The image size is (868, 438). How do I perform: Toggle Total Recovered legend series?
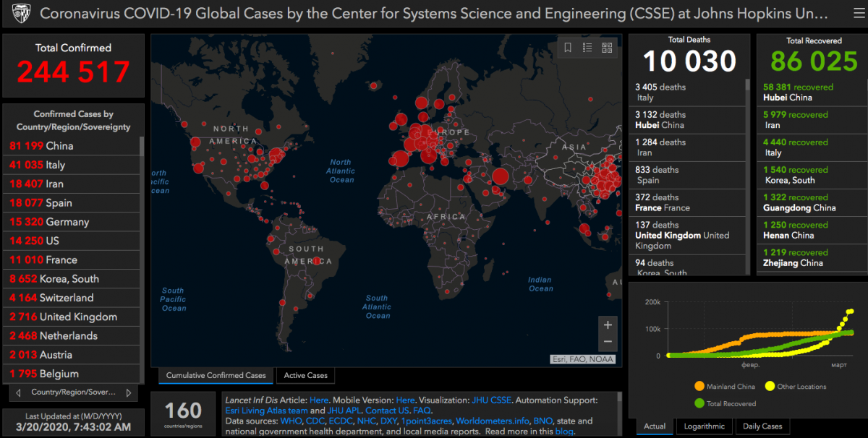tap(725, 403)
